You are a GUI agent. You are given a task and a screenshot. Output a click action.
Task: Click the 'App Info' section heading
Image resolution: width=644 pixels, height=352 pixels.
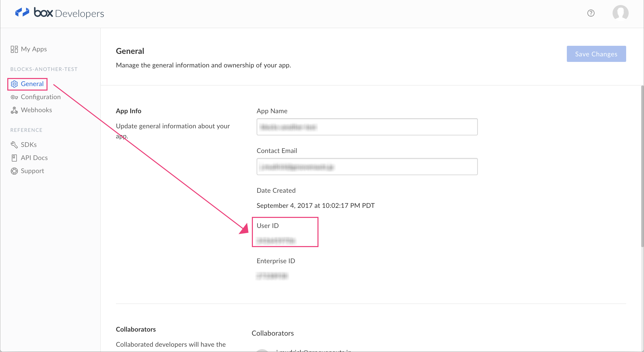pyautogui.click(x=128, y=111)
